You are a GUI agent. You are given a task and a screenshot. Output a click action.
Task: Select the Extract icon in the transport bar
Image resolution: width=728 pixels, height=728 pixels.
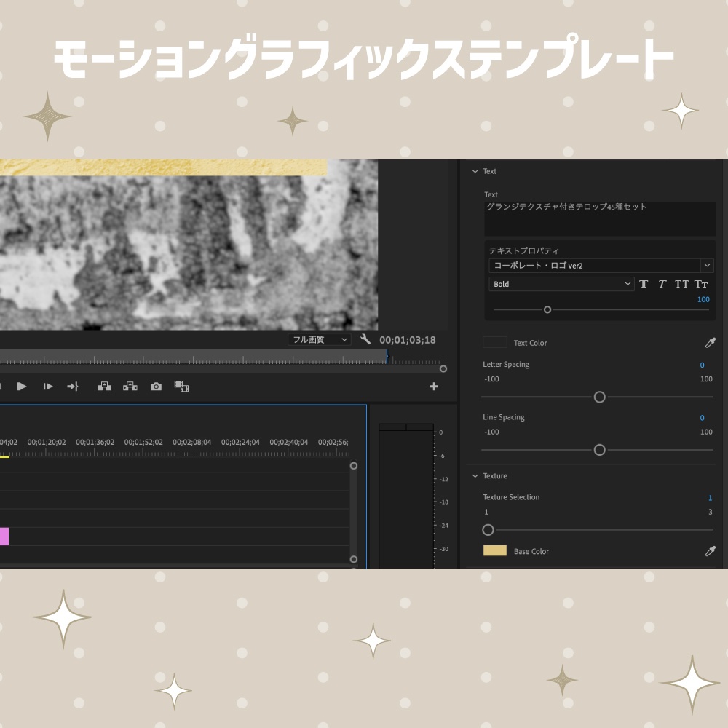[130, 387]
